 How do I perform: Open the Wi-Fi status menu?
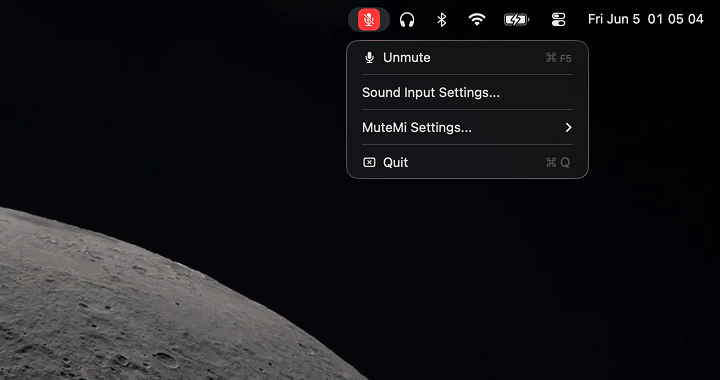click(477, 19)
